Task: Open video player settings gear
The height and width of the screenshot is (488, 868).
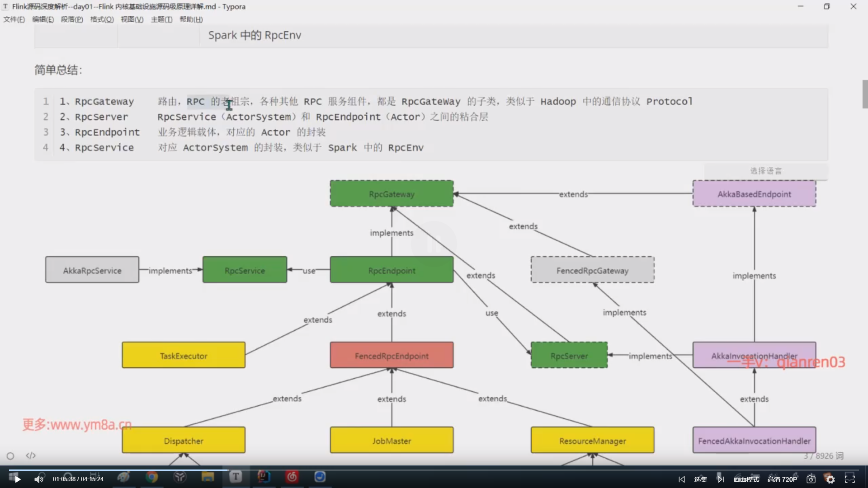Action: [x=830, y=479]
